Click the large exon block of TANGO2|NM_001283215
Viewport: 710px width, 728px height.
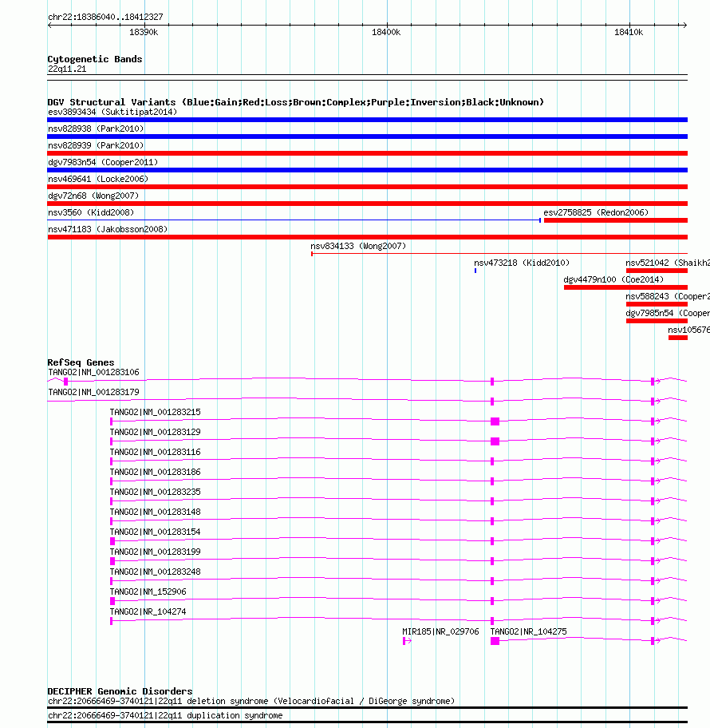pyautogui.click(x=495, y=421)
